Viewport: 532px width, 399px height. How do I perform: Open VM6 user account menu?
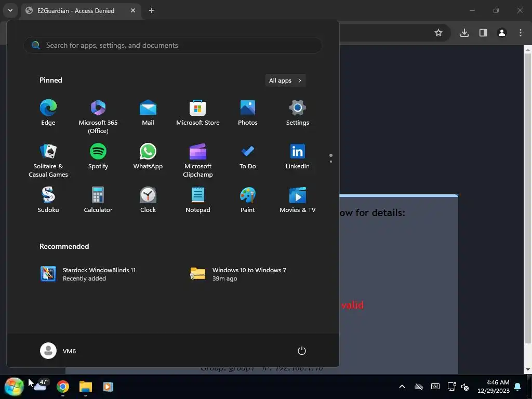58,351
